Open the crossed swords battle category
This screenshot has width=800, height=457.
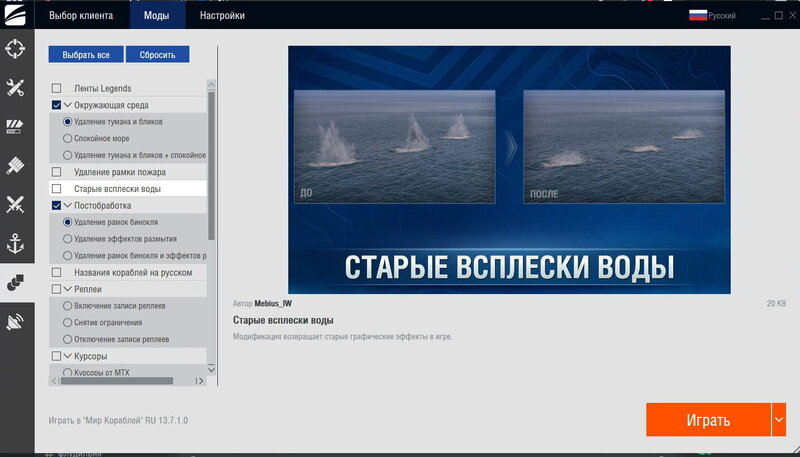click(x=15, y=205)
